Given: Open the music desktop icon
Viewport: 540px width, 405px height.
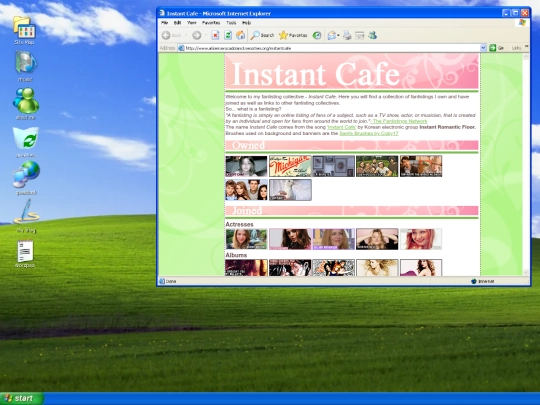Looking at the screenshot, I should pos(25,66).
